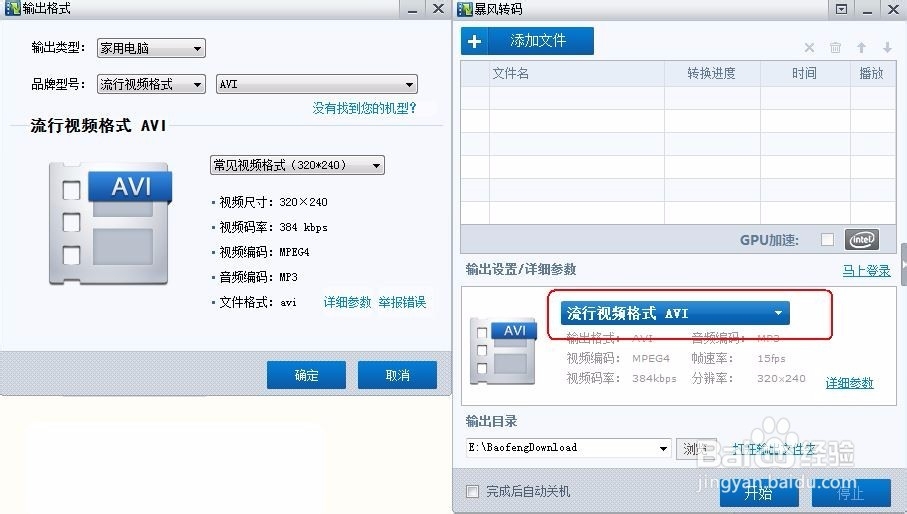
Task: Click the 文件名 column header
Action: pos(510,73)
